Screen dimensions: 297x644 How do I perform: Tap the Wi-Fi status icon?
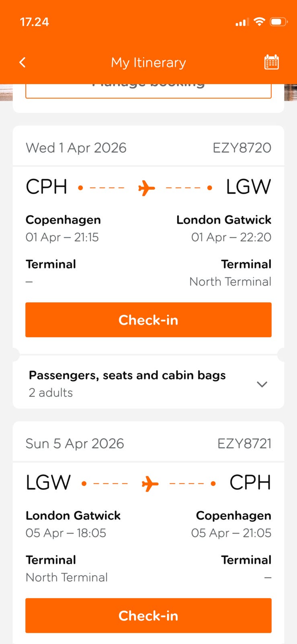[260, 22]
